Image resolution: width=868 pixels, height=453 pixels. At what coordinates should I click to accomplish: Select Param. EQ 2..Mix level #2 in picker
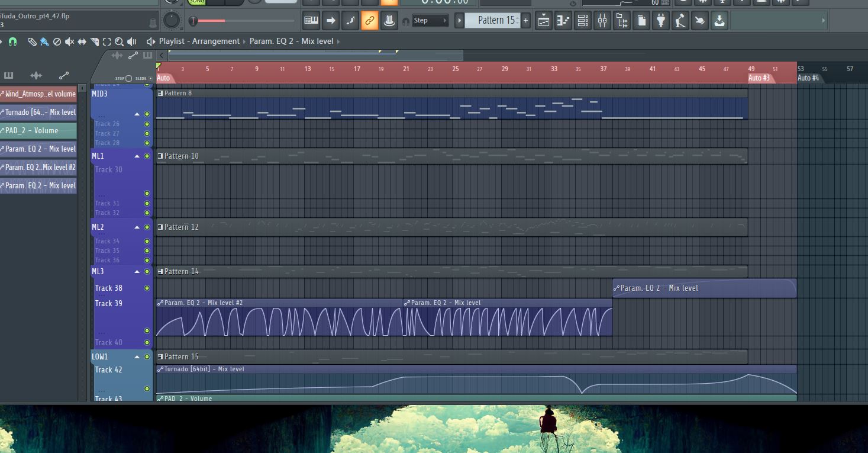click(38, 167)
